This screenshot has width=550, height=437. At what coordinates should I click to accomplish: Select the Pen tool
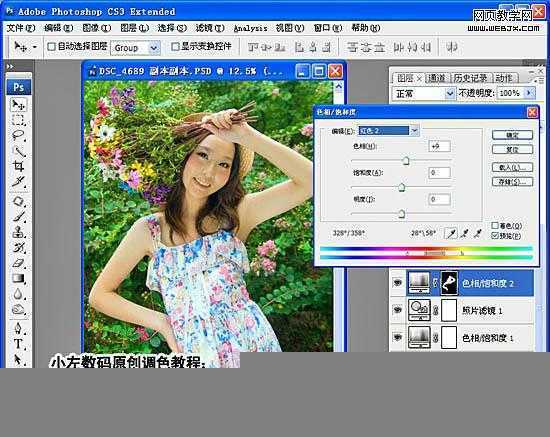click(19, 329)
